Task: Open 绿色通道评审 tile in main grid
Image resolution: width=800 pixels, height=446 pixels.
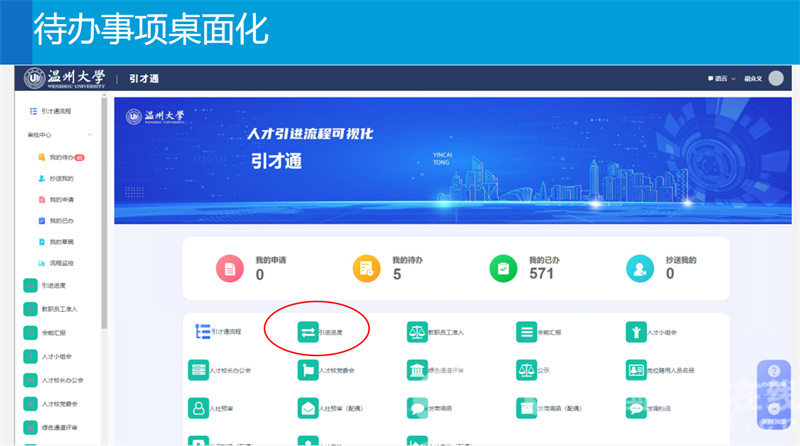Action: pos(435,370)
